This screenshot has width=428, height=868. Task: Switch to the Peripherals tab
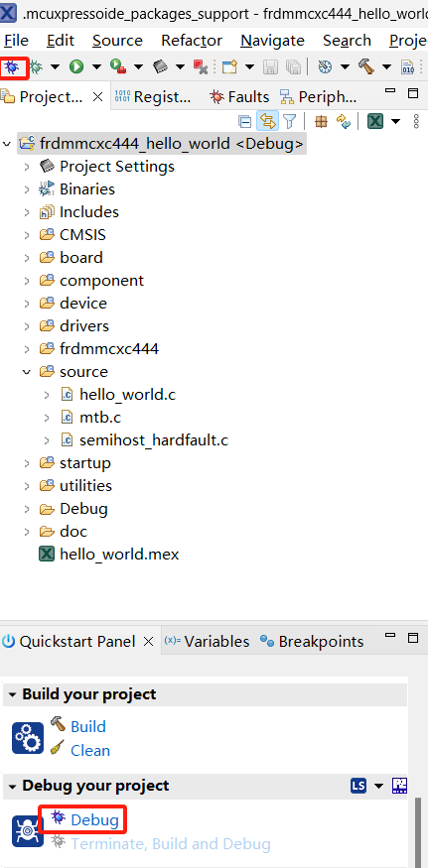[x=318, y=97]
